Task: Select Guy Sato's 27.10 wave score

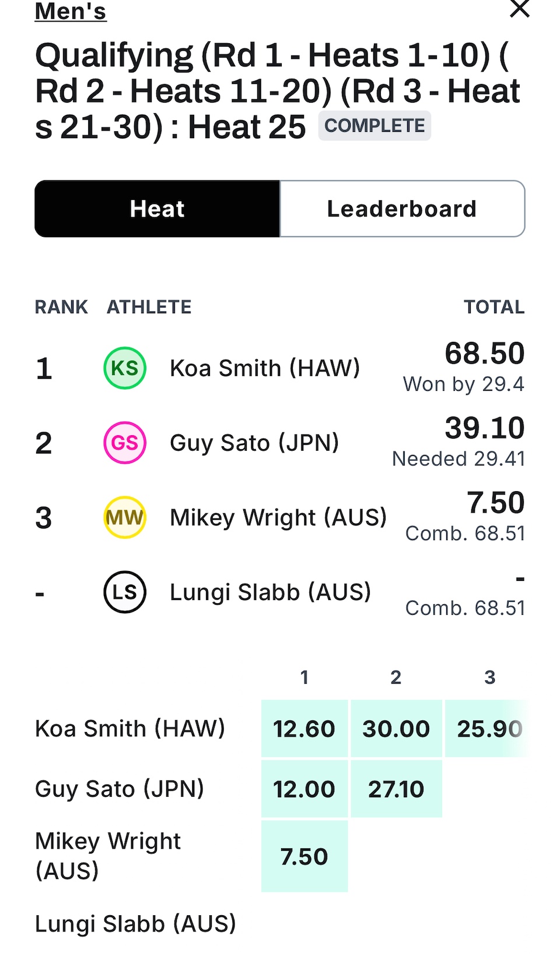Action: [396, 789]
